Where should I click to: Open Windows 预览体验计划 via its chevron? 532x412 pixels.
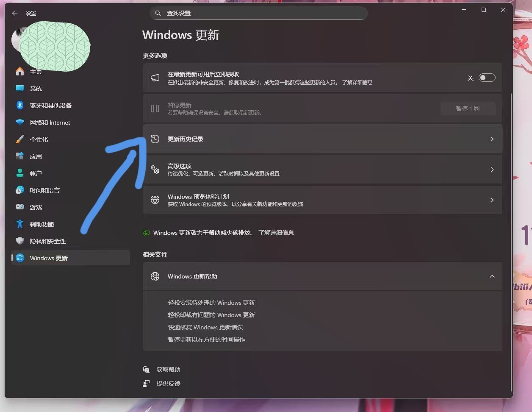coord(492,200)
